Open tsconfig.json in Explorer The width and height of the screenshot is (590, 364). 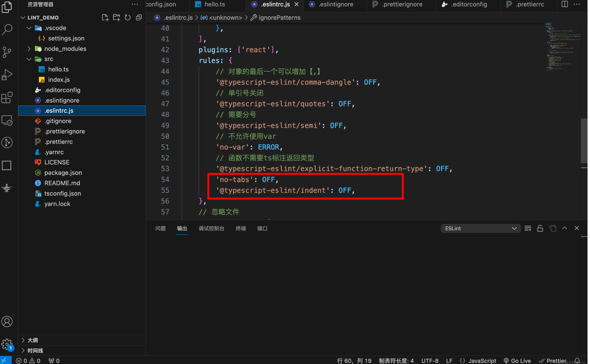tap(82, 193)
